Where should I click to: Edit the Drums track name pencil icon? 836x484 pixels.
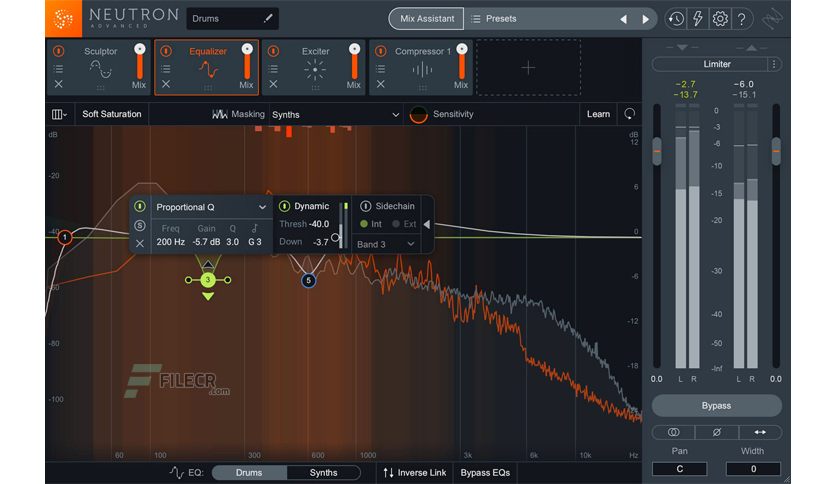268,19
